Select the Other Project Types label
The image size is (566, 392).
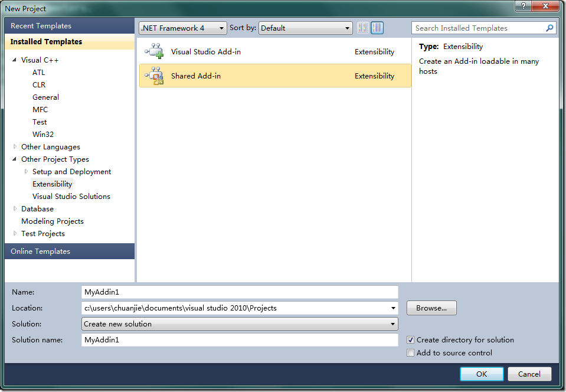tap(55, 159)
